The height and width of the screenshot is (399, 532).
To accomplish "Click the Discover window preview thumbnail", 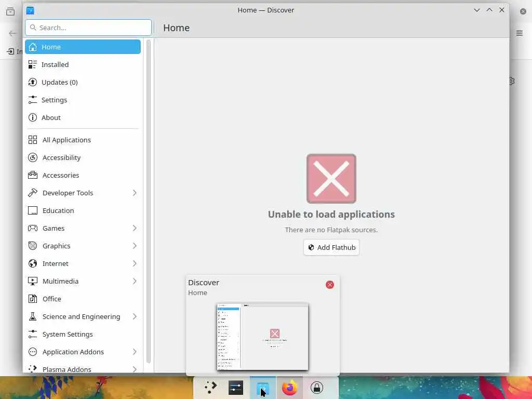I will coord(262,337).
